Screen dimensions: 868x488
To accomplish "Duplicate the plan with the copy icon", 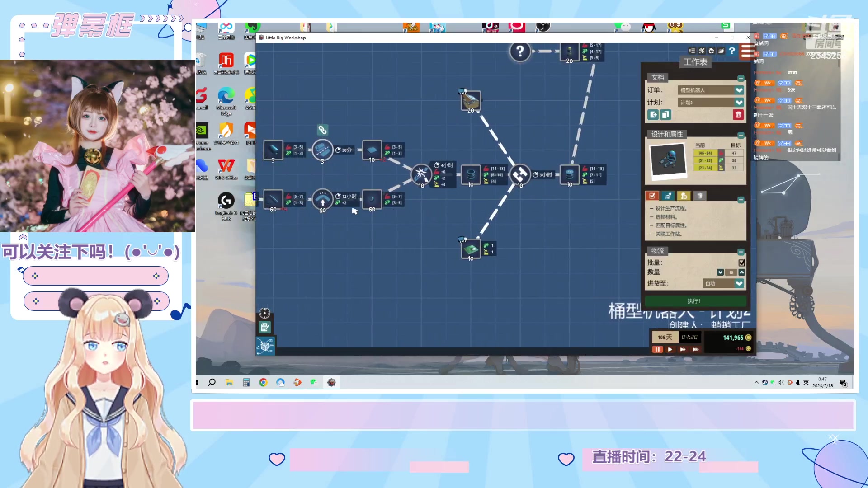I will [665, 115].
